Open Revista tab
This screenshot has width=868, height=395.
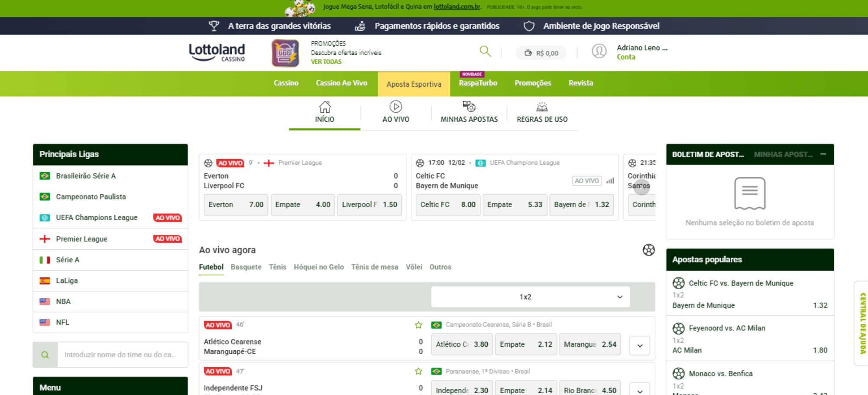point(581,83)
